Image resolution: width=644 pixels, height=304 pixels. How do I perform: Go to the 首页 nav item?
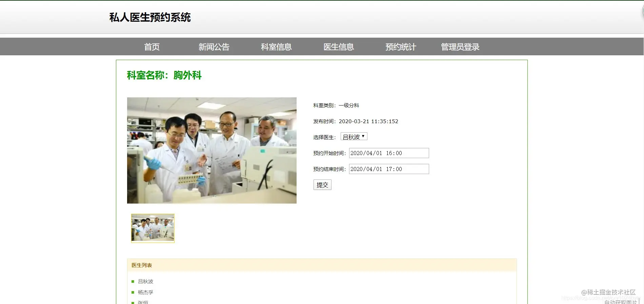click(152, 47)
